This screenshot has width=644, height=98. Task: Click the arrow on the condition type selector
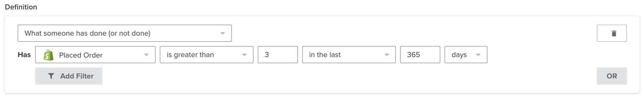(x=222, y=33)
